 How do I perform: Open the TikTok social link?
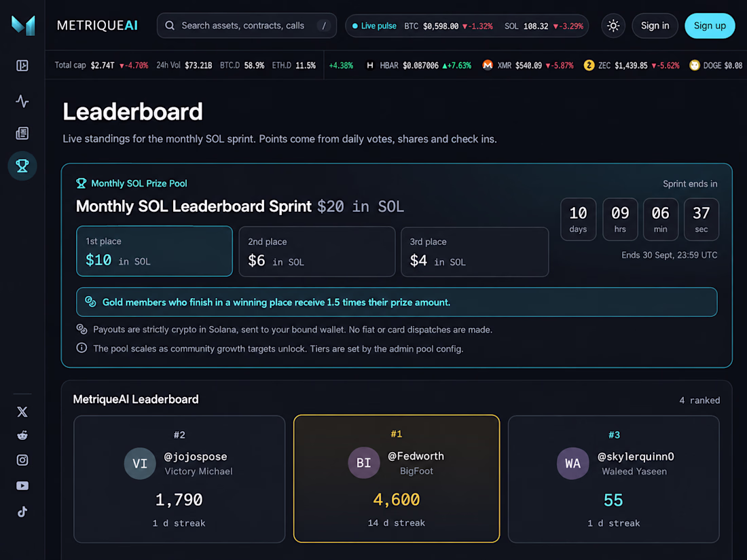click(22, 511)
